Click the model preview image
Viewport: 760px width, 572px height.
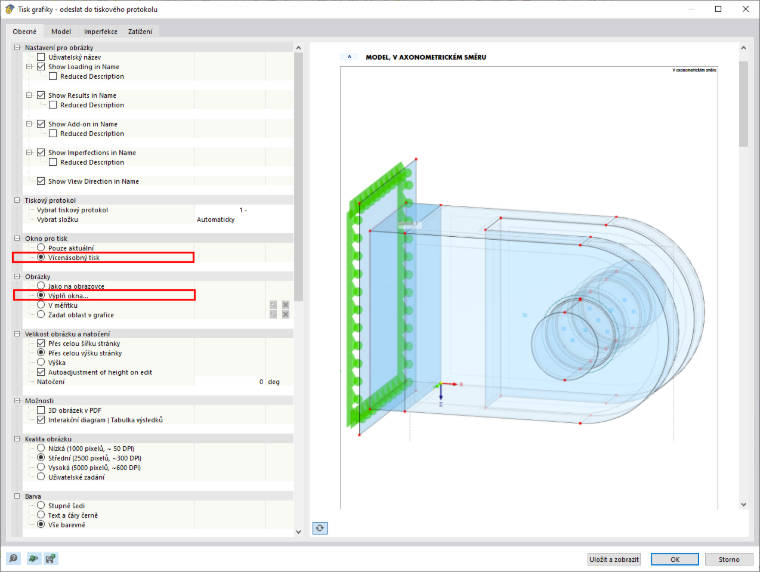point(529,287)
